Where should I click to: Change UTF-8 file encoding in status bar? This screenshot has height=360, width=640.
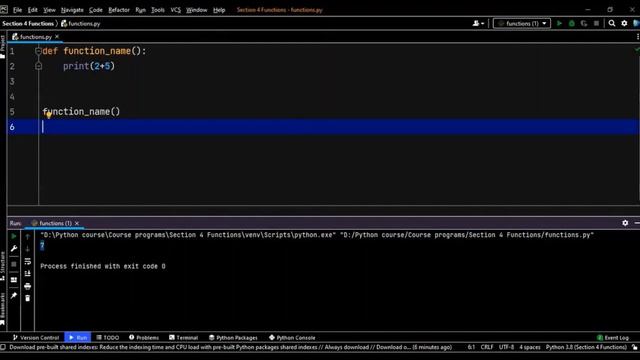(507, 347)
